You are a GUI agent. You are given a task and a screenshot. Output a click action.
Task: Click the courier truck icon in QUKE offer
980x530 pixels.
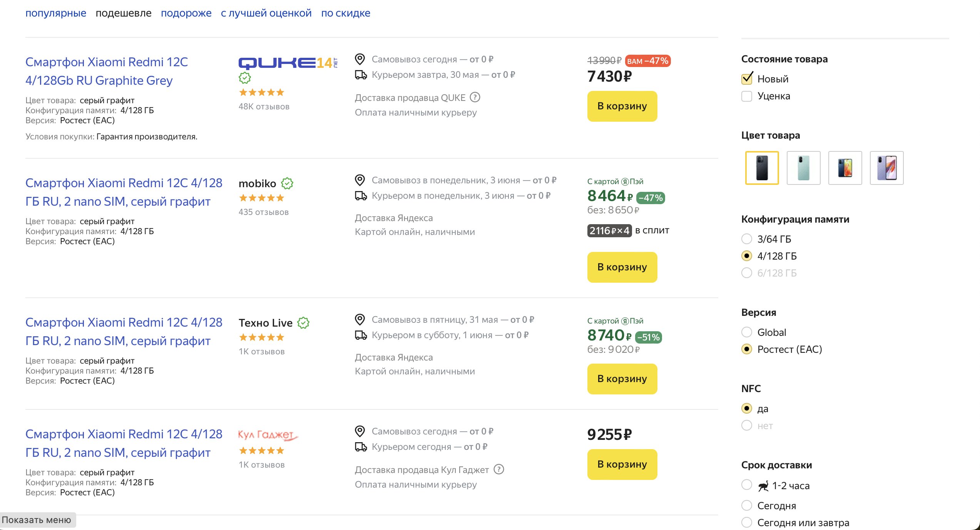(x=361, y=75)
